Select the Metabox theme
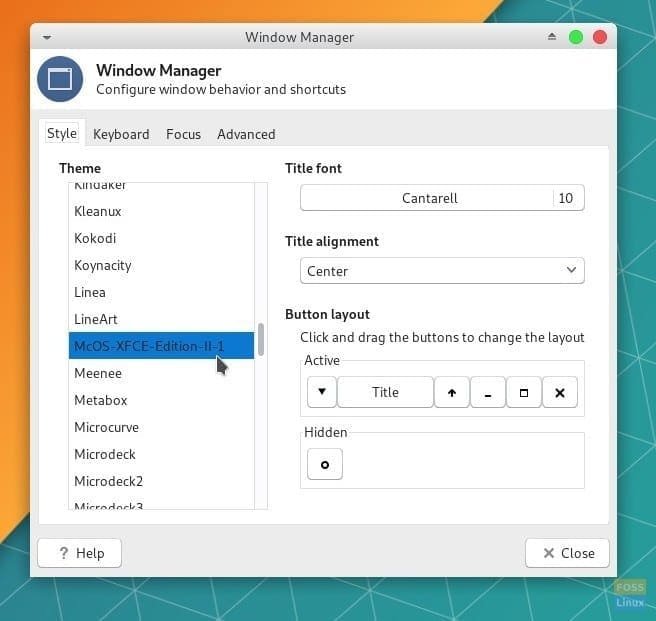656x621 pixels. point(161,400)
